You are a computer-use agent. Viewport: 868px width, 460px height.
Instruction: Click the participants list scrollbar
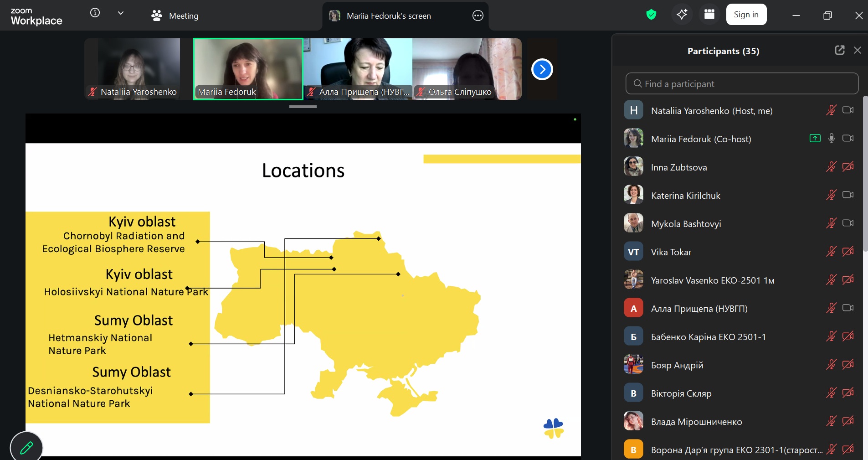[x=865, y=173]
